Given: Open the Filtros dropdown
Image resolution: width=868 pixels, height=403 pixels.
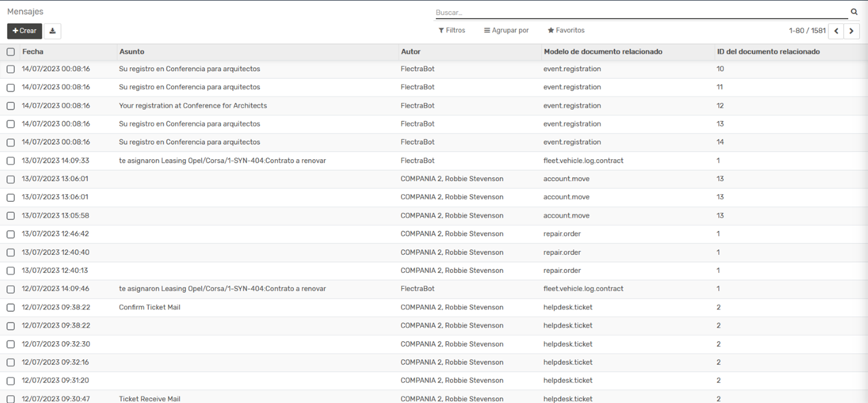Looking at the screenshot, I should click(x=452, y=30).
